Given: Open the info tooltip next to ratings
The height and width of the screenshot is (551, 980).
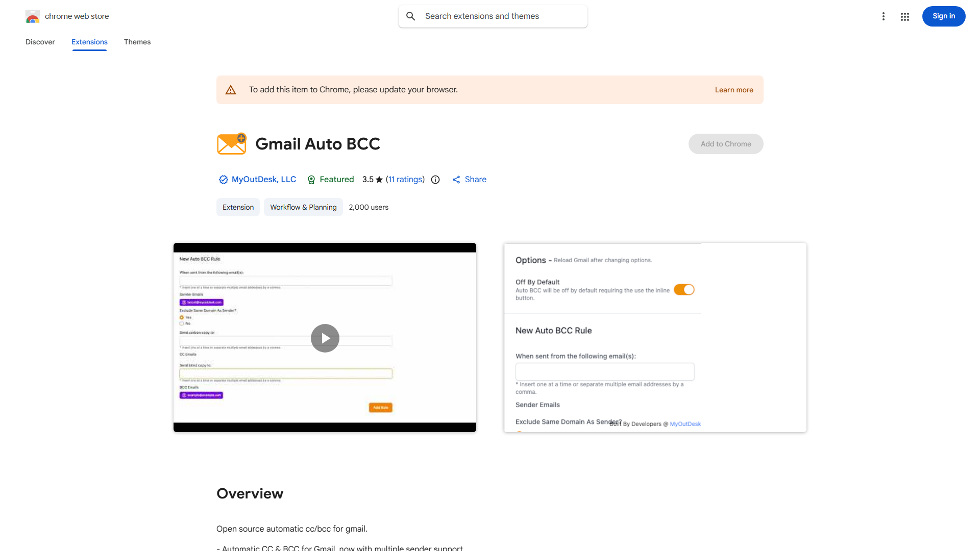Looking at the screenshot, I should (435, 180).
